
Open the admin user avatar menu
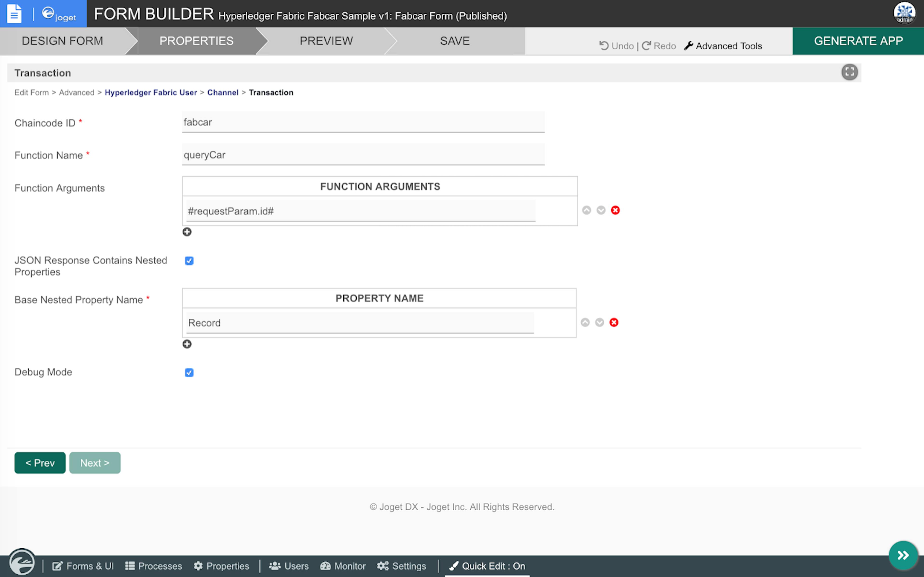(904, 13)
